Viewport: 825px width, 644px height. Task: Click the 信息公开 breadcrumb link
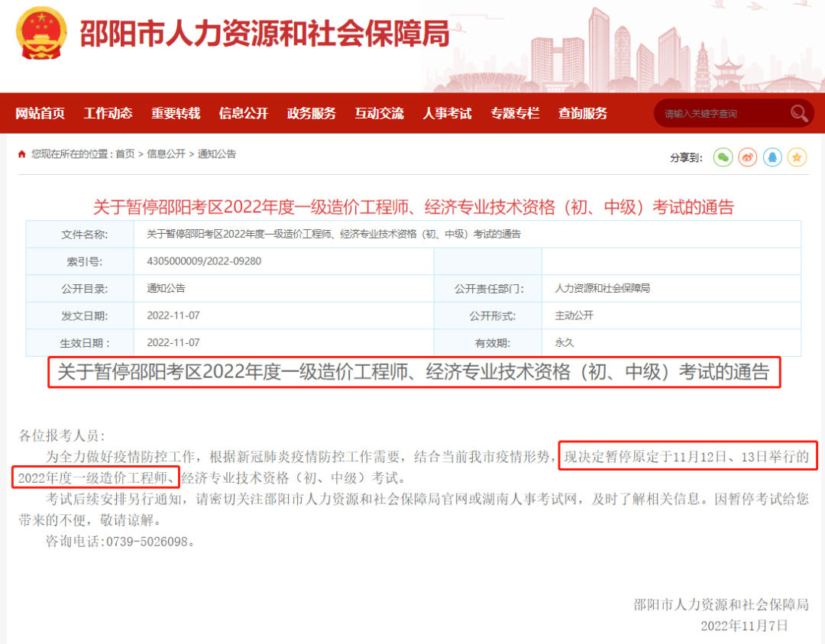166,154
